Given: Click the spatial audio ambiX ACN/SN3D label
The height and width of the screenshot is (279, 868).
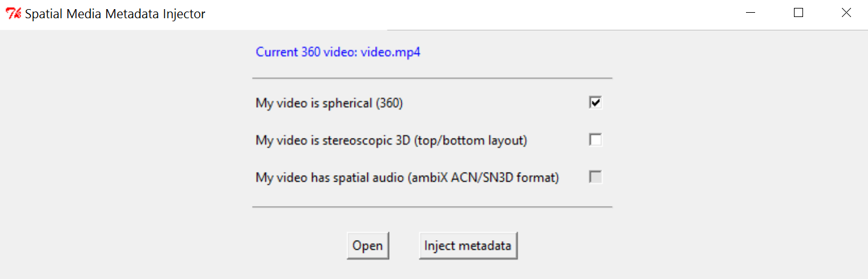Looking at the screenshot, I should click(x=407, y=178).
